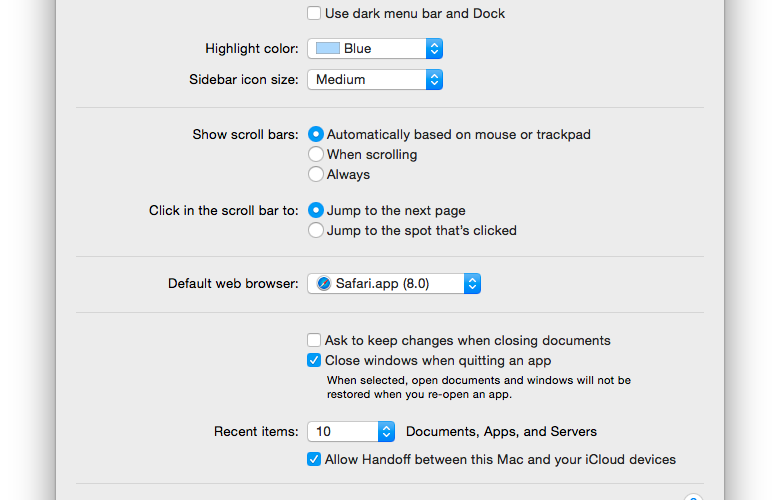Open the Highlight color Blue dropdown
Image resolution: width=780 pixels, height=500 pixels.
[375, 49]
